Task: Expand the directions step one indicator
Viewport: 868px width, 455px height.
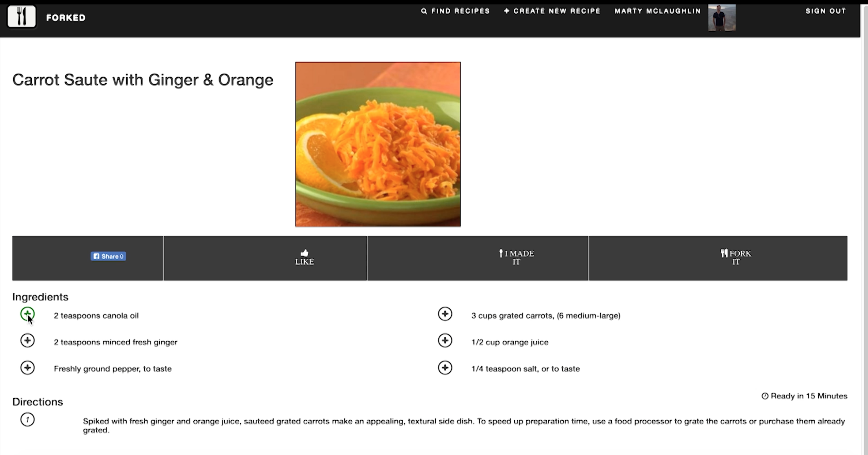Action: click(x=27, y=419)
